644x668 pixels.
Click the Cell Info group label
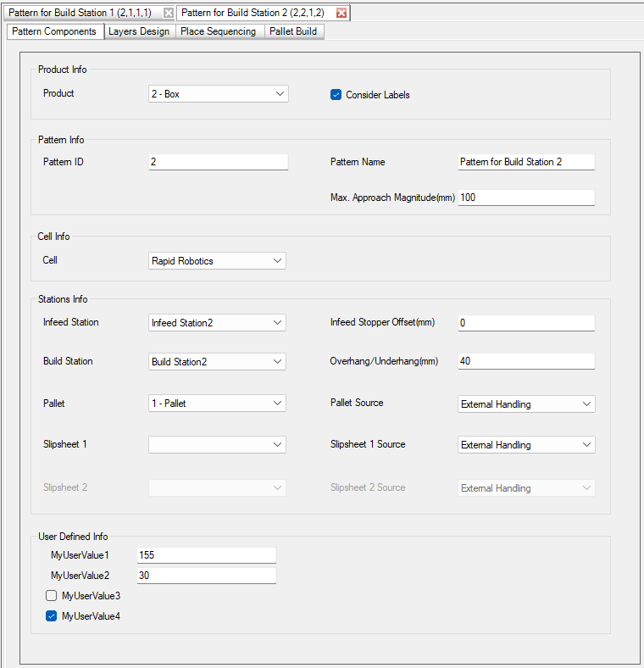pos(53,237)
